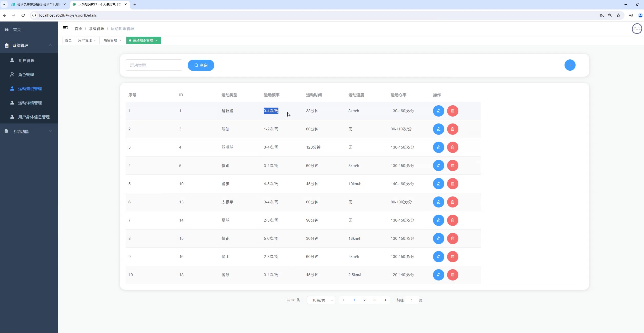
Task: Click the 运动类型 search input field
Action: (154, 65)
